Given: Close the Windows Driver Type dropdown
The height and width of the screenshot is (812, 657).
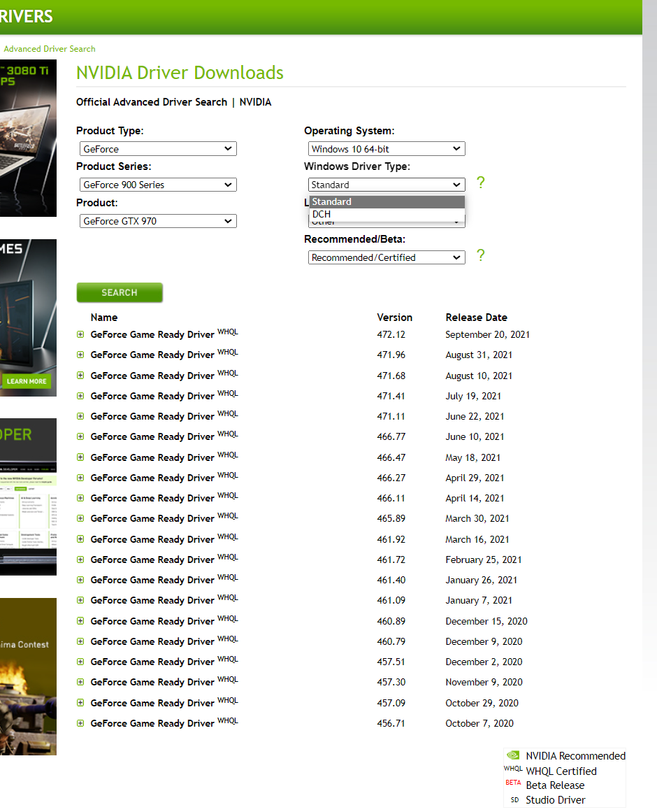Looking at the screenshot, I should click(x=387, y=185).
